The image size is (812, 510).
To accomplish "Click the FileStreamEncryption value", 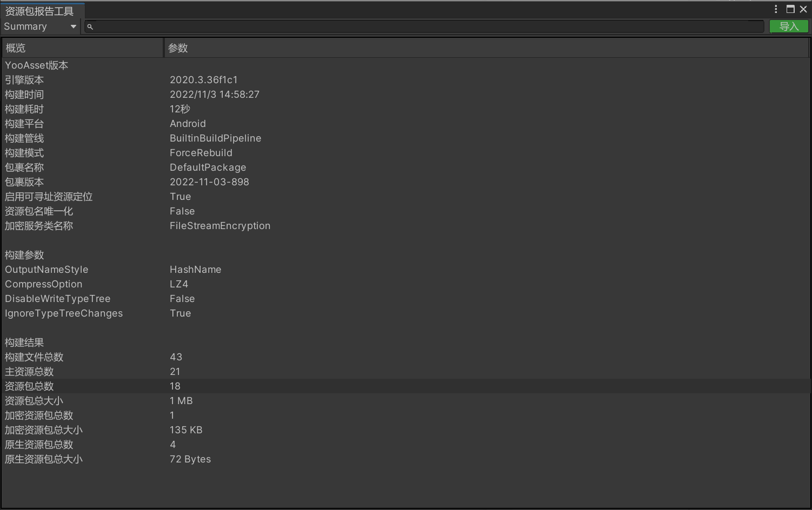I will pyautogui.click(x=220, y=226).
